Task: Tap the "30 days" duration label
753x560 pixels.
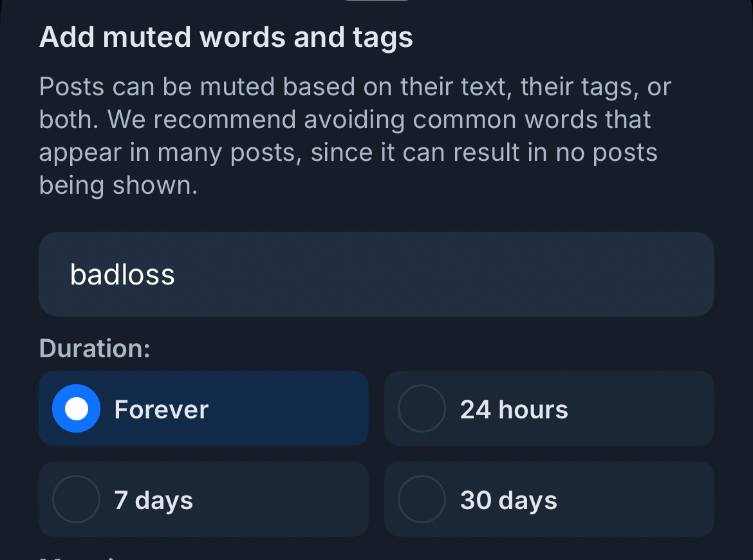Action: coord(508,501)
